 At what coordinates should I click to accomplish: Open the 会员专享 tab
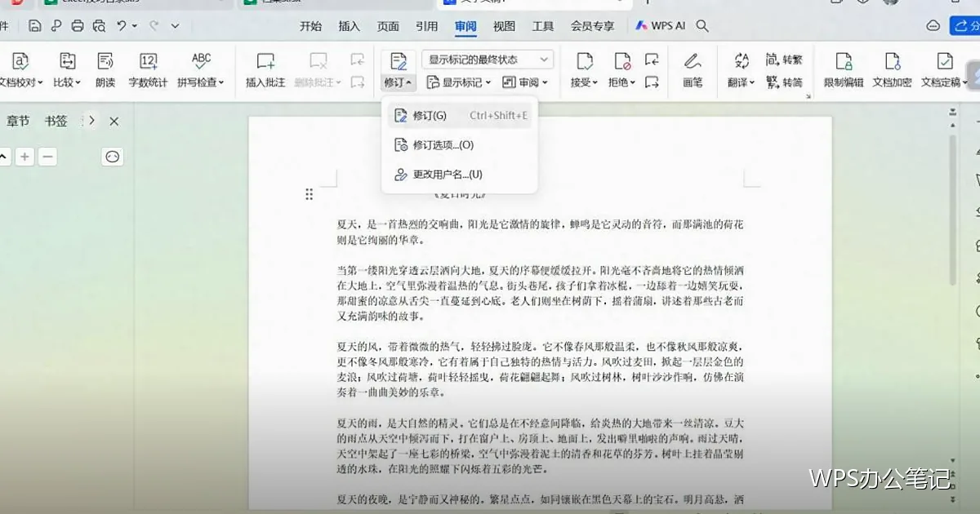tap(593, 26)
